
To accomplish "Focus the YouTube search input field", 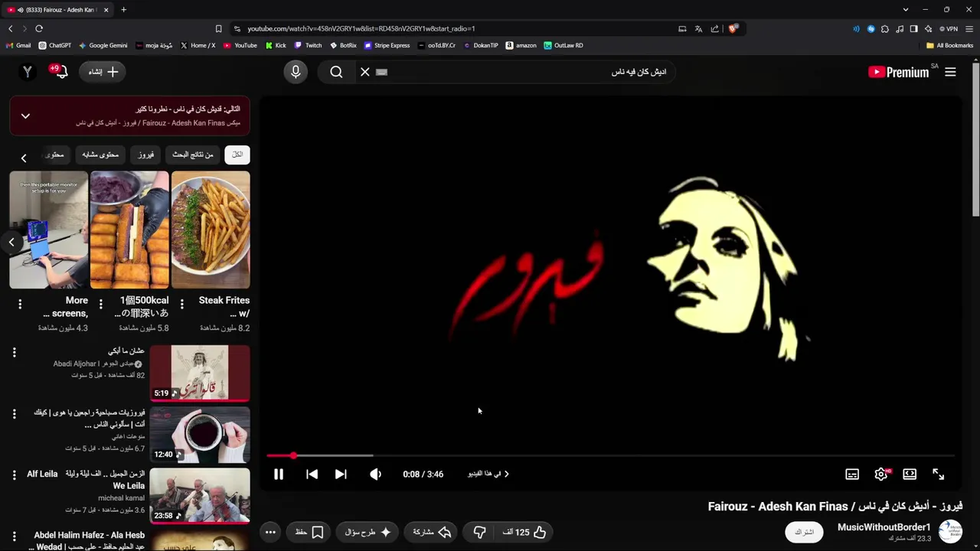I will click(x=528, y=72).
